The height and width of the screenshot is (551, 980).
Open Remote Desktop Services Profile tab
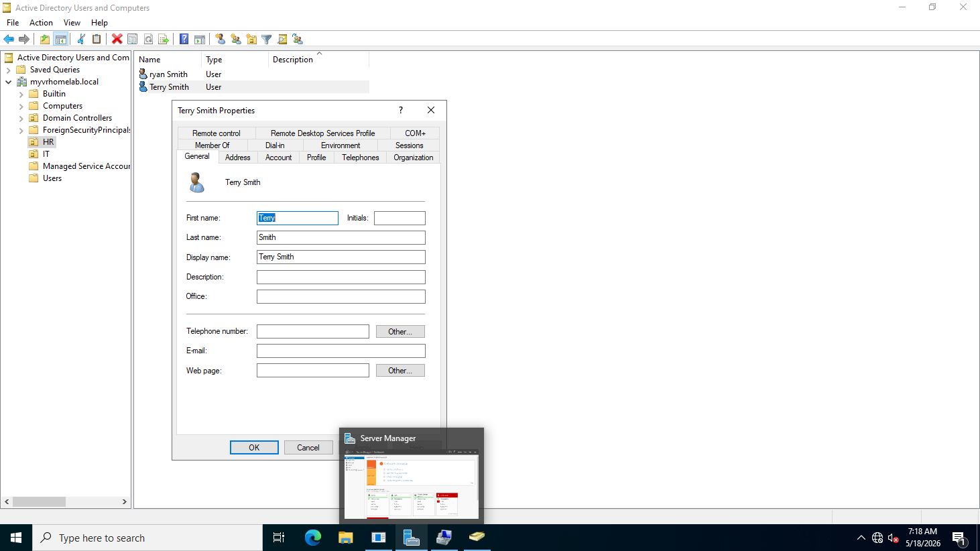(x=322, y=133)
